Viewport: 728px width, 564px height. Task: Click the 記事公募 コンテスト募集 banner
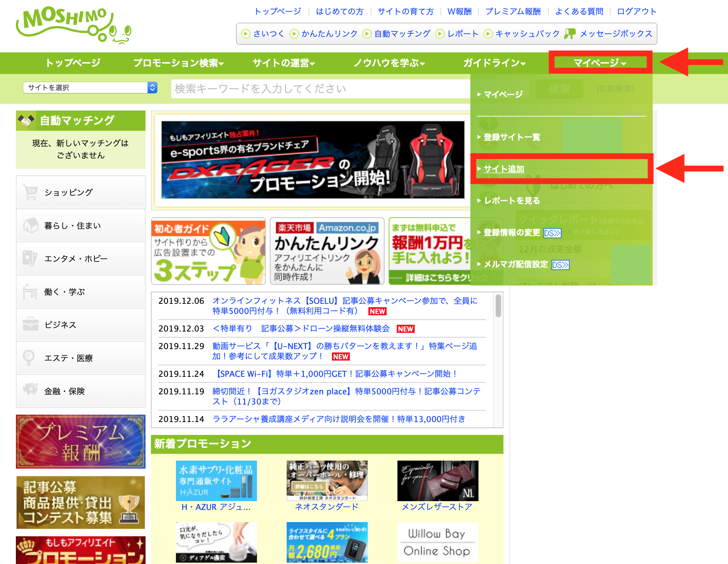point(81,502)
